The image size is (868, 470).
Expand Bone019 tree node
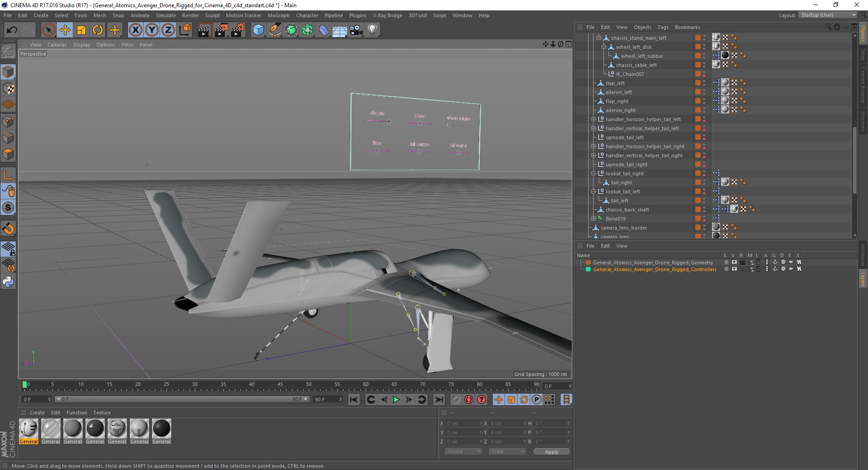coord(593,219)
